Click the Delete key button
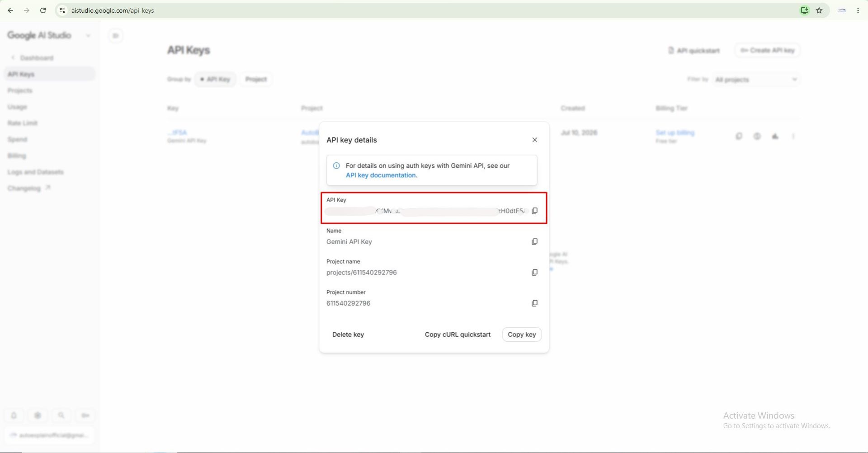This screenshot has width=868, height=453. click(348, 335)
